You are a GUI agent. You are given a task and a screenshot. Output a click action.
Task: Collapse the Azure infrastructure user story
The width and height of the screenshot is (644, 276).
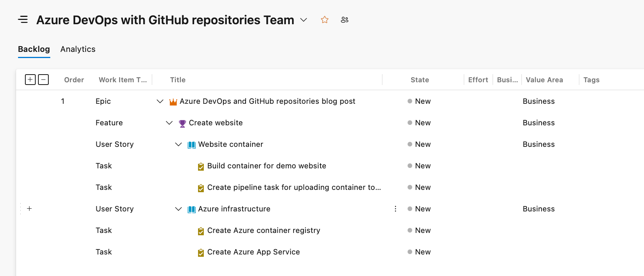click(178, 209)
